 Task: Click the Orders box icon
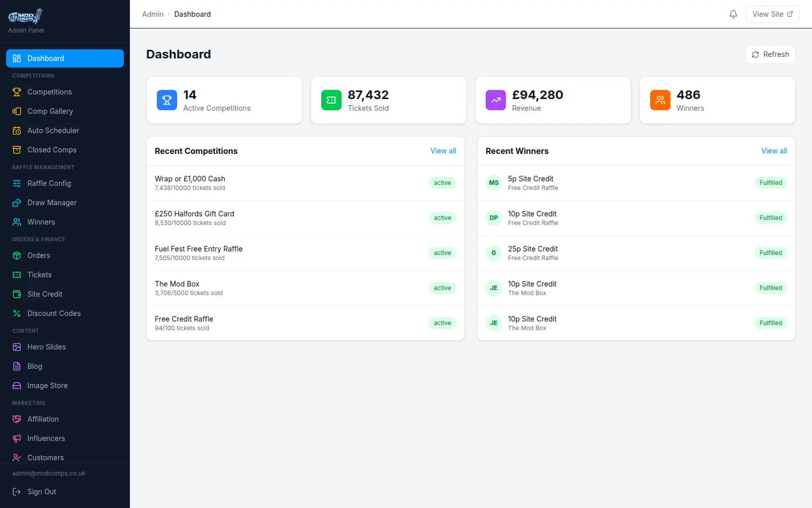click(17, 256)
